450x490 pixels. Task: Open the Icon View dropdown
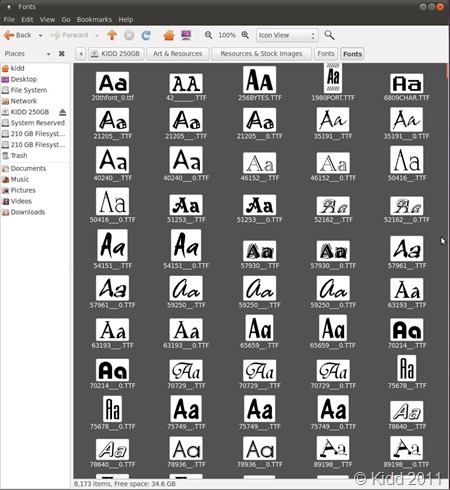pos(287,35)
